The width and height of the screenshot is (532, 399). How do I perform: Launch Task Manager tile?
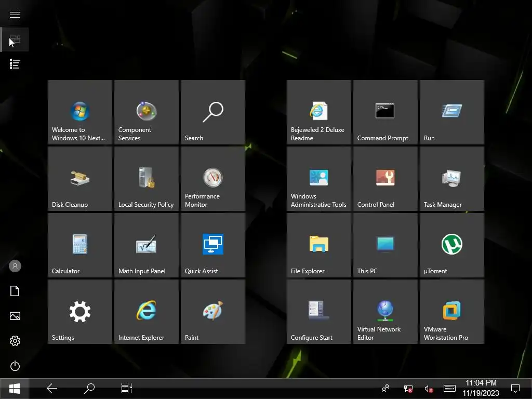pyautogui.click(x=451, y=179)
